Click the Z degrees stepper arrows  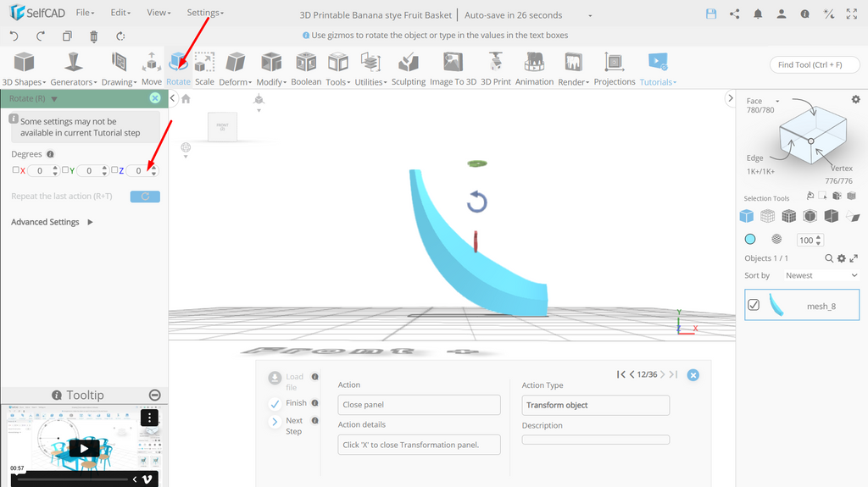(x=154, y=170)
